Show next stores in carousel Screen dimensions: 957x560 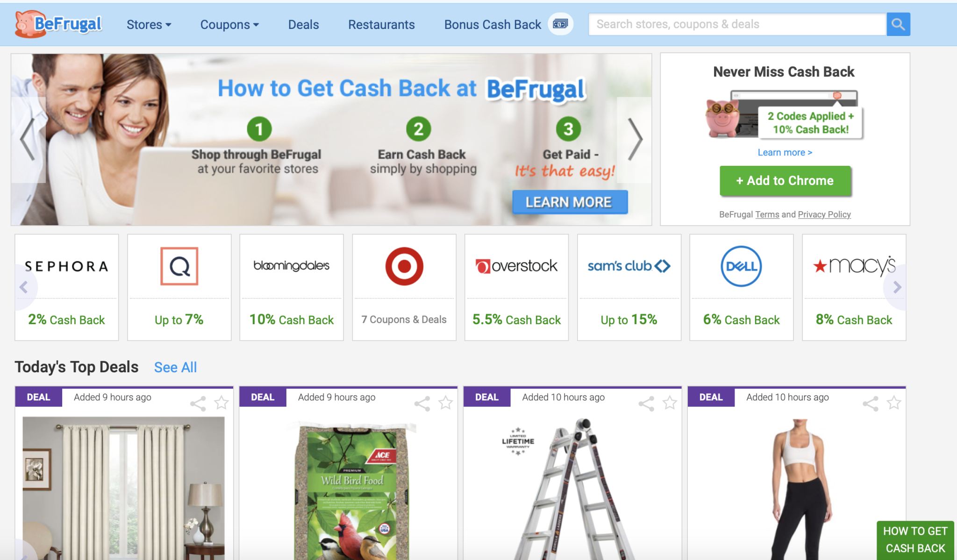[896, 287]
